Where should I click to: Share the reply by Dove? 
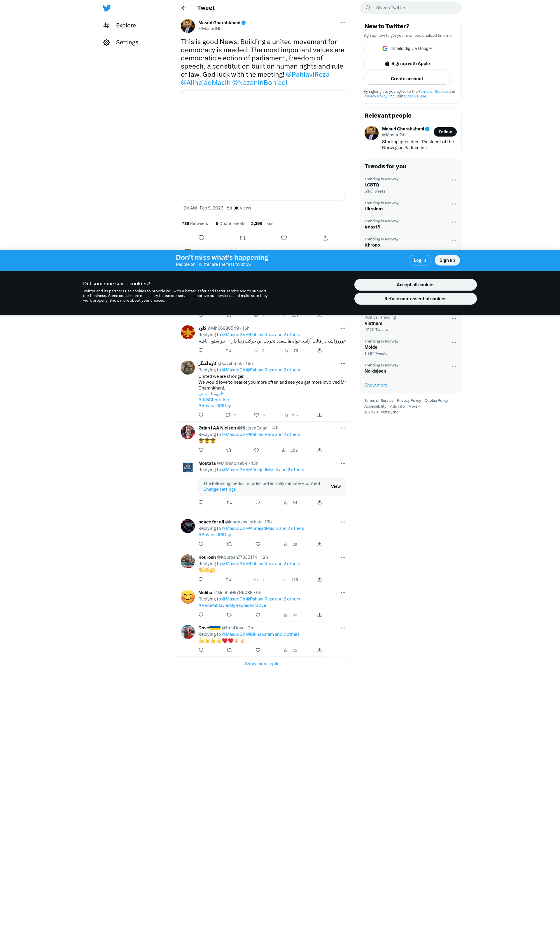point(319,650)
